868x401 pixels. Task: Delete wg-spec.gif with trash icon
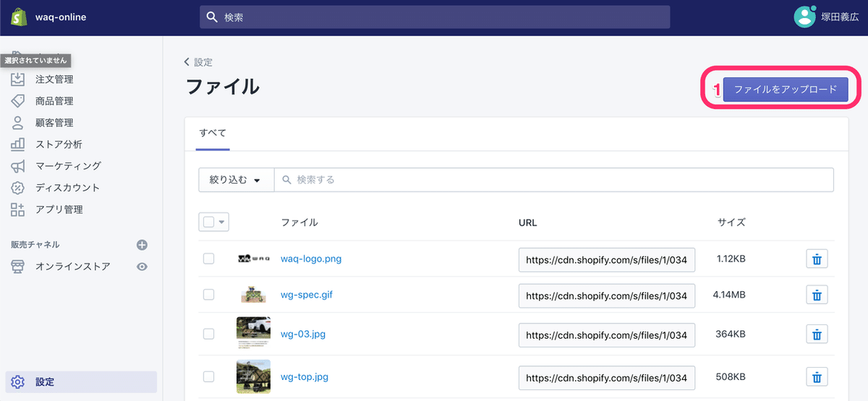tap(817, 295)
